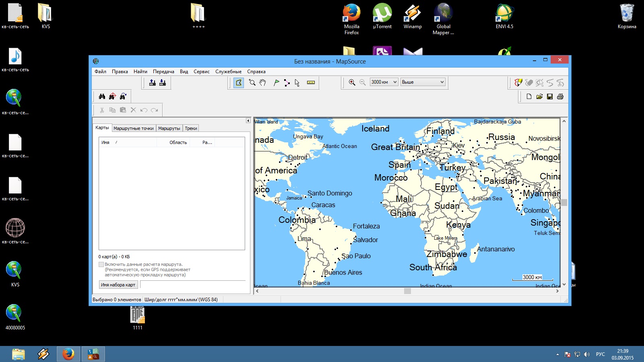Switch to the Маршрутные точки tab
This screenshot has width=644, height=362.
pos(133,128)
